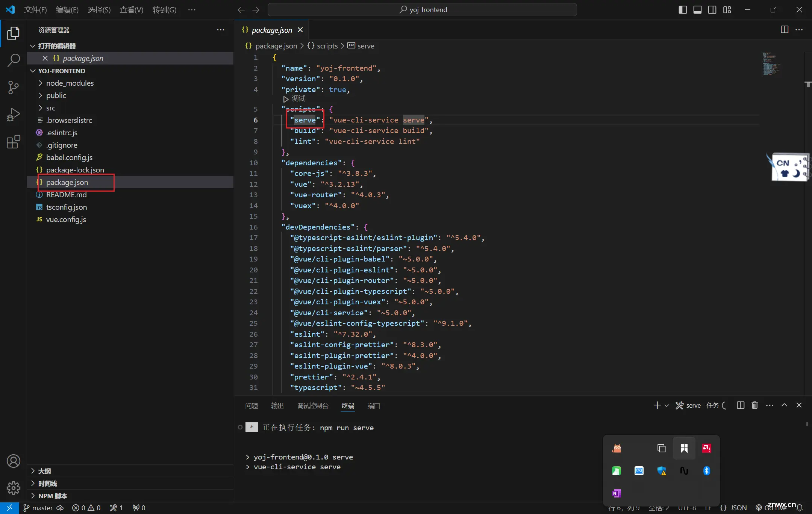
Task: Open the customize layout icon
Action: tap(727, 10)
